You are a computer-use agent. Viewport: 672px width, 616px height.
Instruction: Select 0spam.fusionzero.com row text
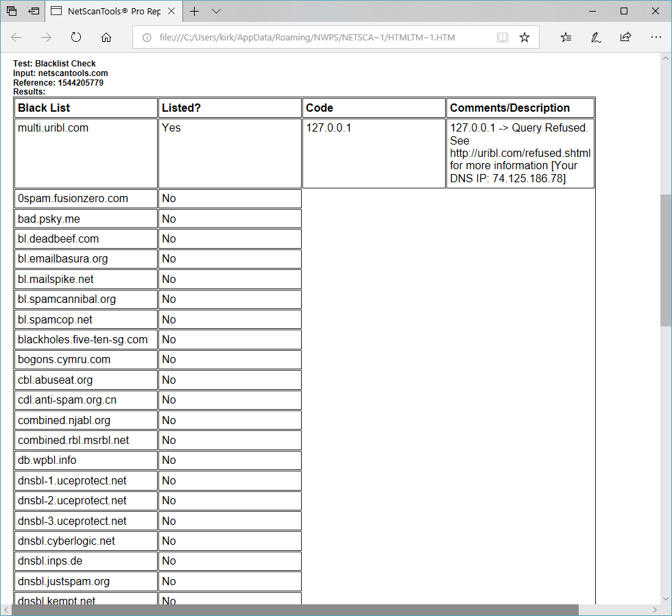pyautogui.click(x=73, y=198)
